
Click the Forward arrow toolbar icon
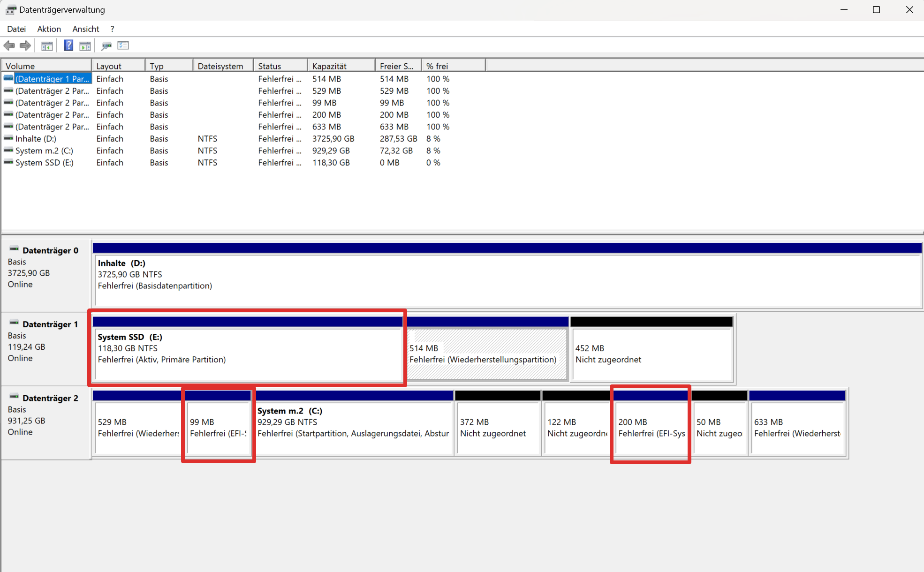25,45
